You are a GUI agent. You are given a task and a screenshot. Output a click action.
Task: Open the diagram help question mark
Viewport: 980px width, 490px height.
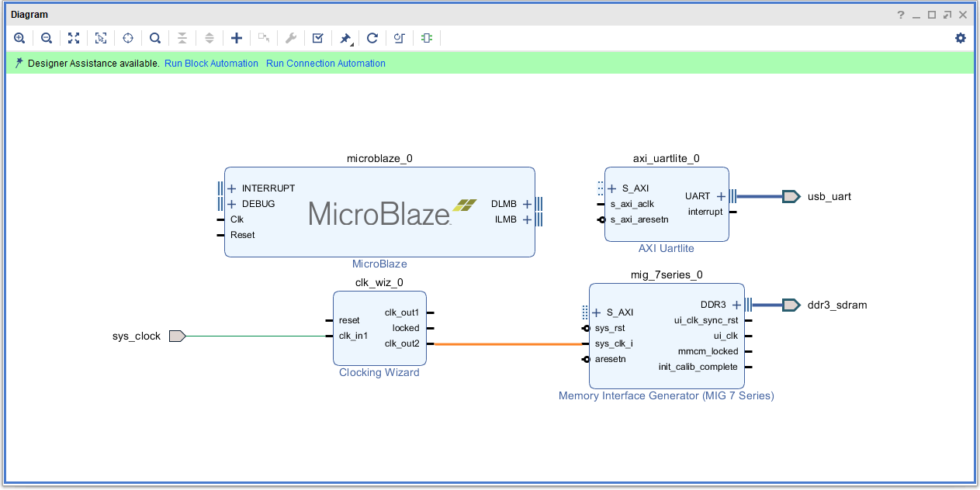[x=901, y=15]
